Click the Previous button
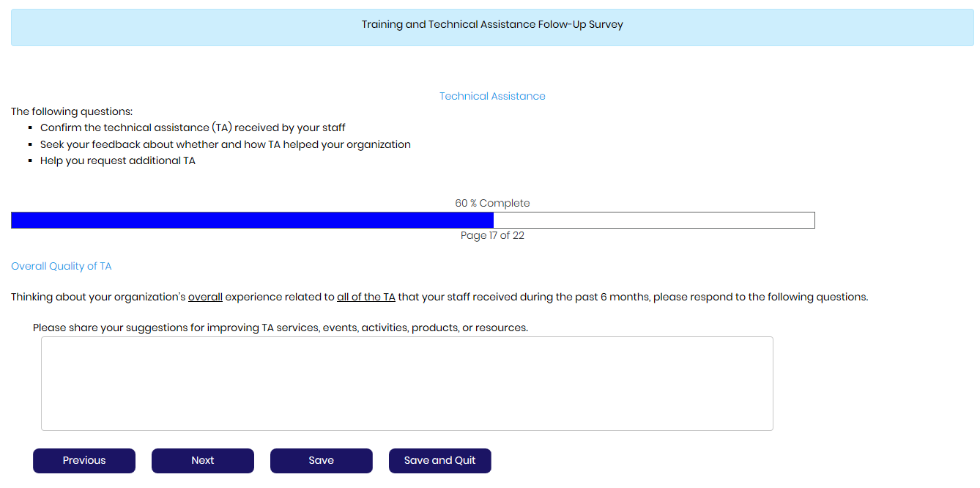The image size is (980, 488). (x=84, y=461)
